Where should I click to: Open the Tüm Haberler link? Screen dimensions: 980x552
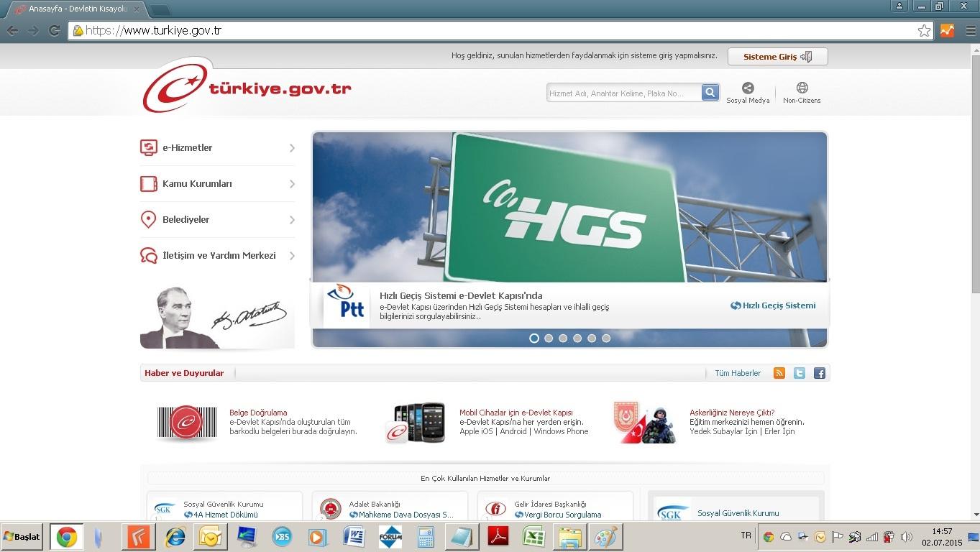737,373
